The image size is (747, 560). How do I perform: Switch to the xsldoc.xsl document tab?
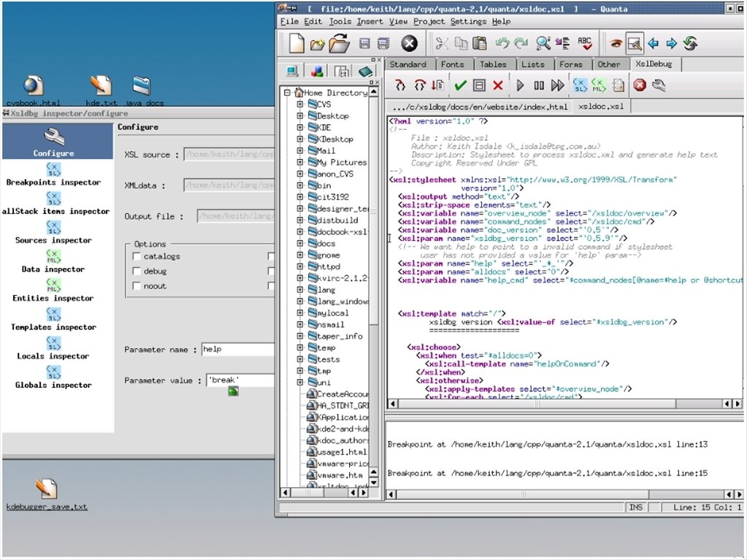(601, 106)
